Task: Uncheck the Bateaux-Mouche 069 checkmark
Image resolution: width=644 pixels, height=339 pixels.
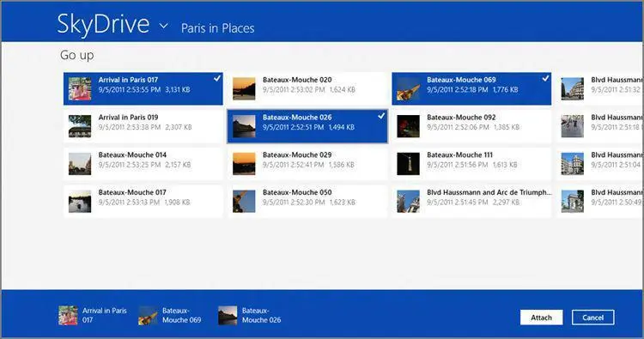Action: pos(545,78)
